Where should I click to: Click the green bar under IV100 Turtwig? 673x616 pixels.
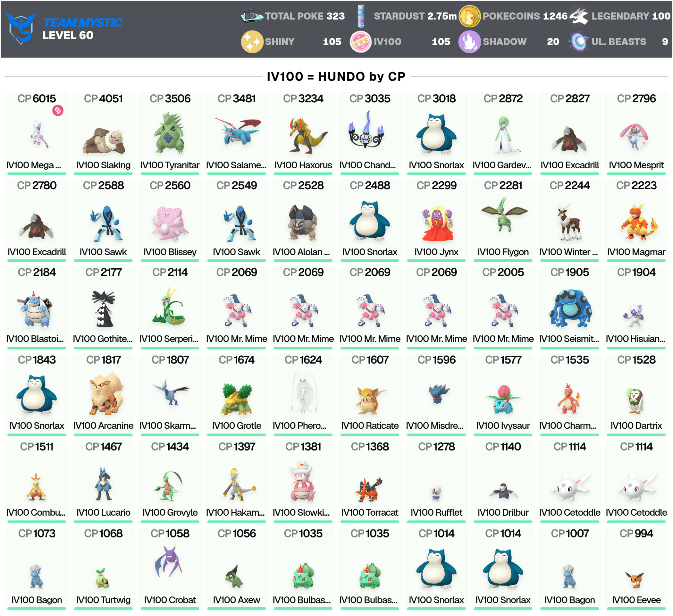(103, 608)
